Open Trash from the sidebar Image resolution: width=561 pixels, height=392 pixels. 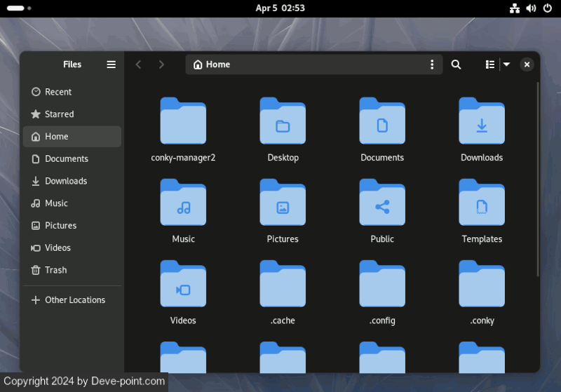(x=55, y=270)
